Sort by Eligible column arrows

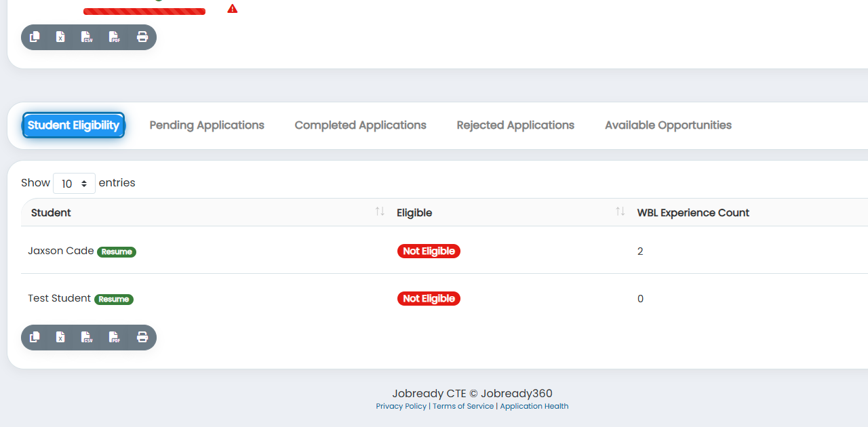tap(620, 212)
